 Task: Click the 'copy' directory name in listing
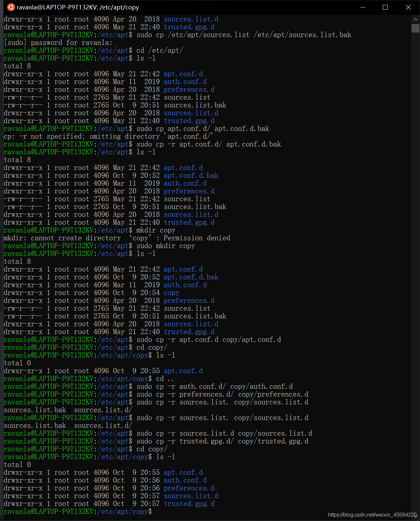[172, 293]
